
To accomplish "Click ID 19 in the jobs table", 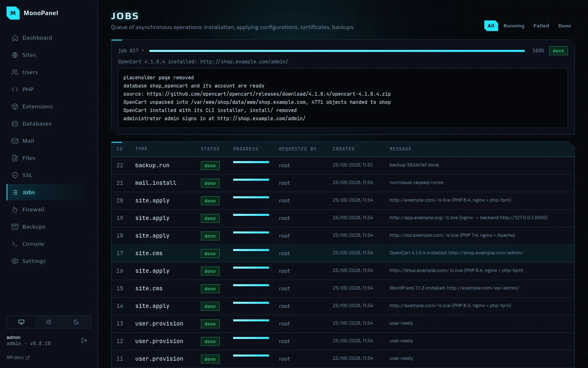I will [x=120, y=218].
